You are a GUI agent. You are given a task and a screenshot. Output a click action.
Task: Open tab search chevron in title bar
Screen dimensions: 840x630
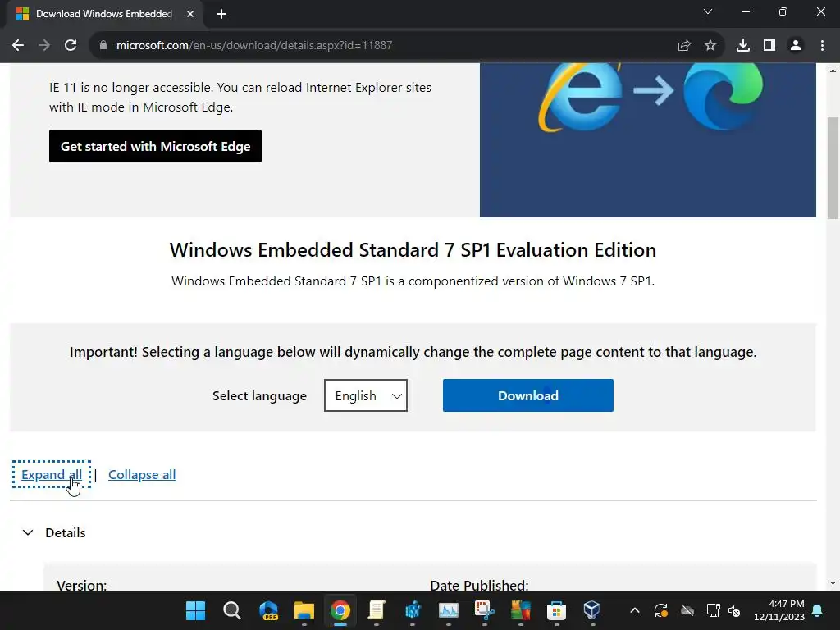coord(708,11)
